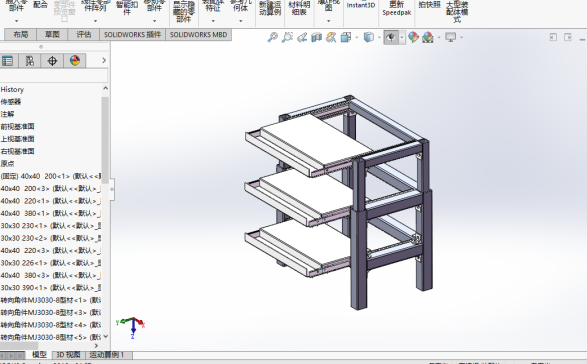587x364 pixels.
Task: Open the Hide/Show Items dropdown arrow
Action: click(x=402, y=37)
